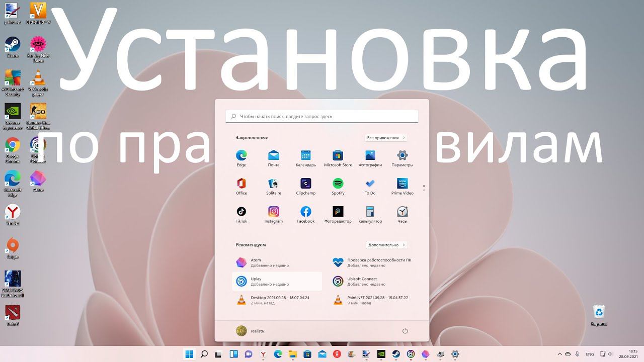Open Instagram from pinned apps
This screenshot has width=644, height=362.
pos(274,214)
